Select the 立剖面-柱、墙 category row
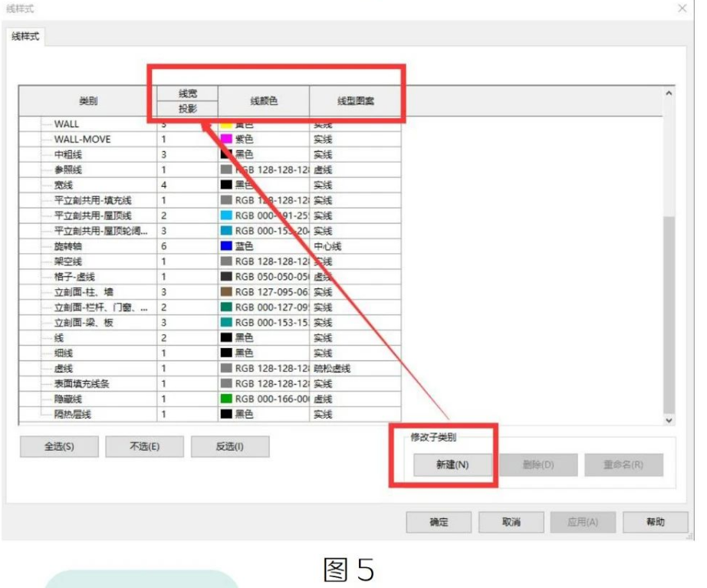This screenshot has width=707, height=588. [84, 292]
